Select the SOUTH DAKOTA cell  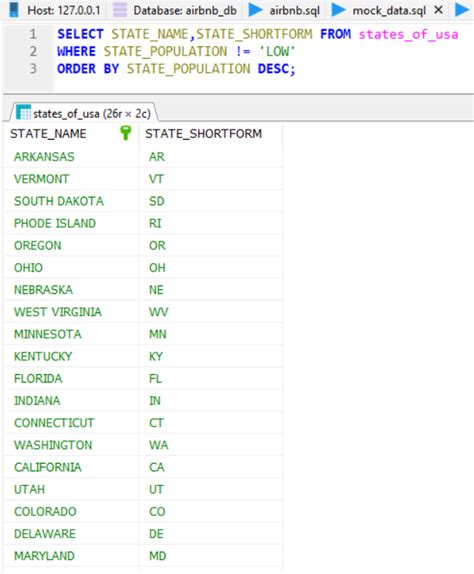[71, 201]
